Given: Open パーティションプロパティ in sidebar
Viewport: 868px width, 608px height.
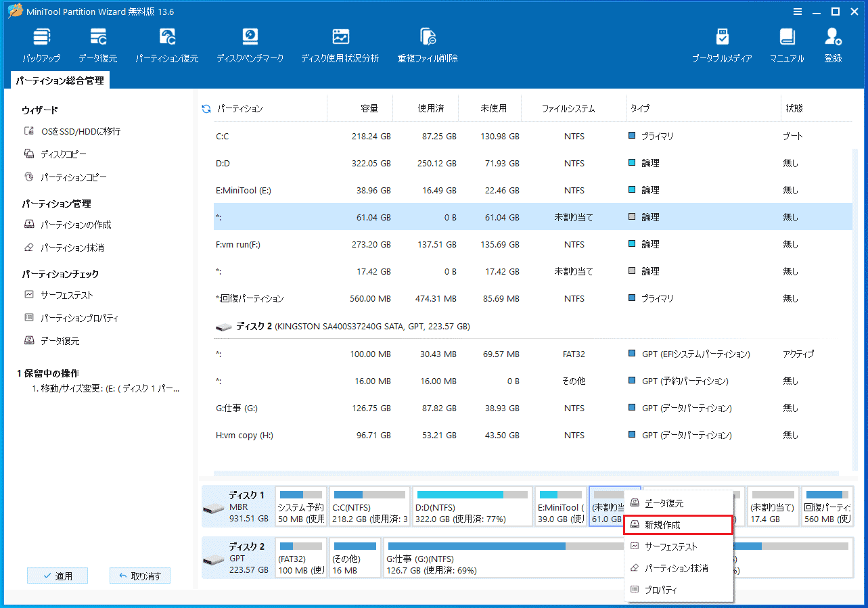Looking at the screenshot, I should pyautogui.click(x=72, y=318).
